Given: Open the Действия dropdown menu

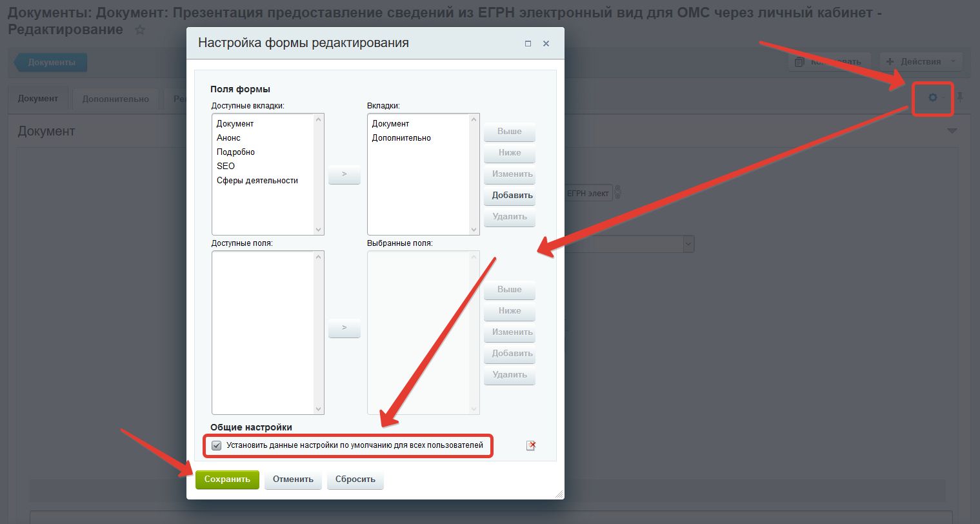Looking at the screenshot, I should pyautogui.click(x=921, y=62).
